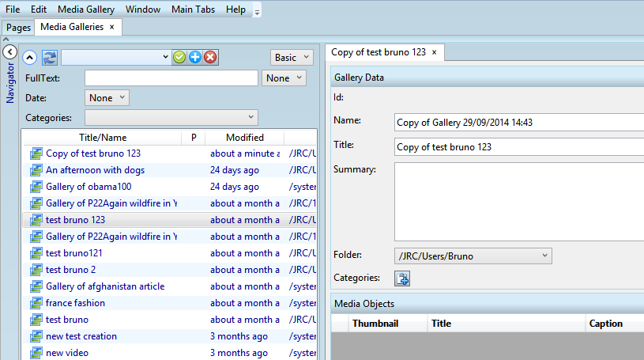644x360 pixels.
Task: Click the Caption column header
Action: (615, 324)
